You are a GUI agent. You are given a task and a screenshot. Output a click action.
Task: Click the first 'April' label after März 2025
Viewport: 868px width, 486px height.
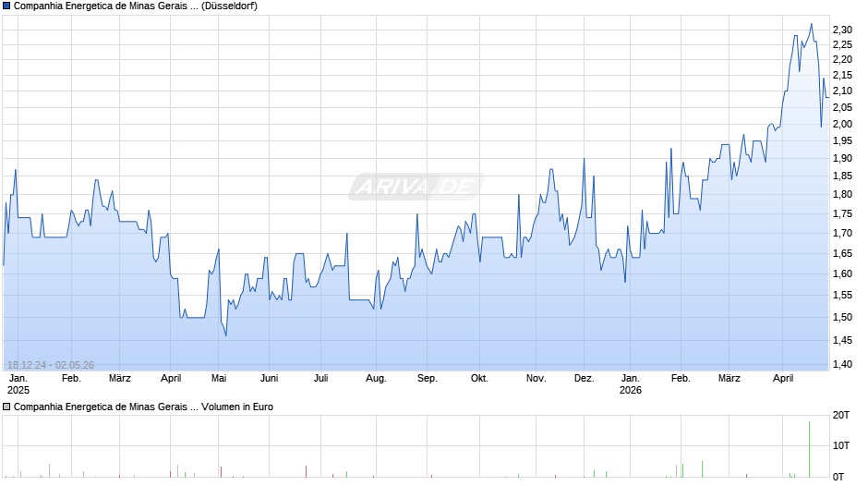tap(171, 379)
